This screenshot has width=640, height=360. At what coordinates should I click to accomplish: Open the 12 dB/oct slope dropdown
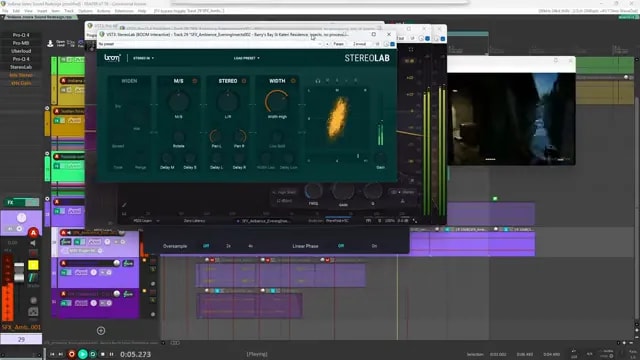point(284,201)
